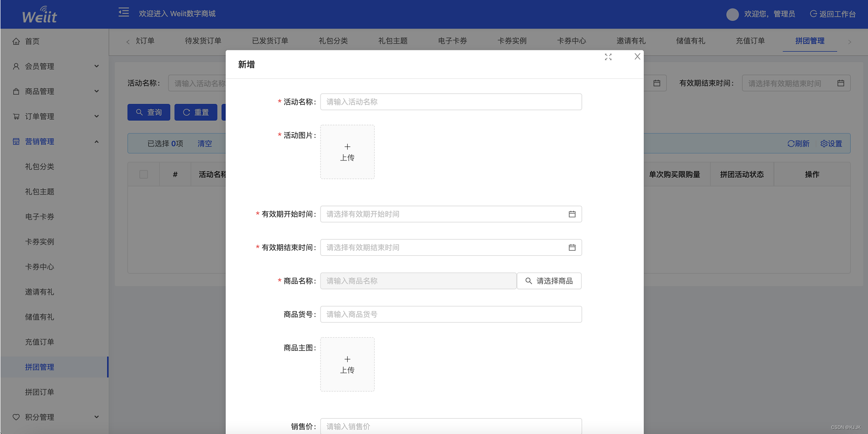Open 储值有礼 in the sidebar
This screenshot has height=434, width=868.
[x=39, y=317]
